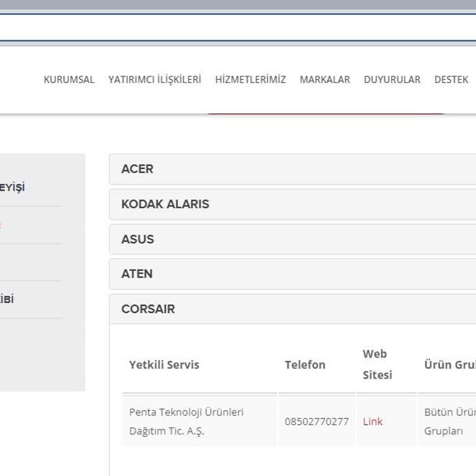Open YATIRIMCI İLİŞKİLERİ menu item
This screenshot has height=476, width=476.
pos(155,79)
